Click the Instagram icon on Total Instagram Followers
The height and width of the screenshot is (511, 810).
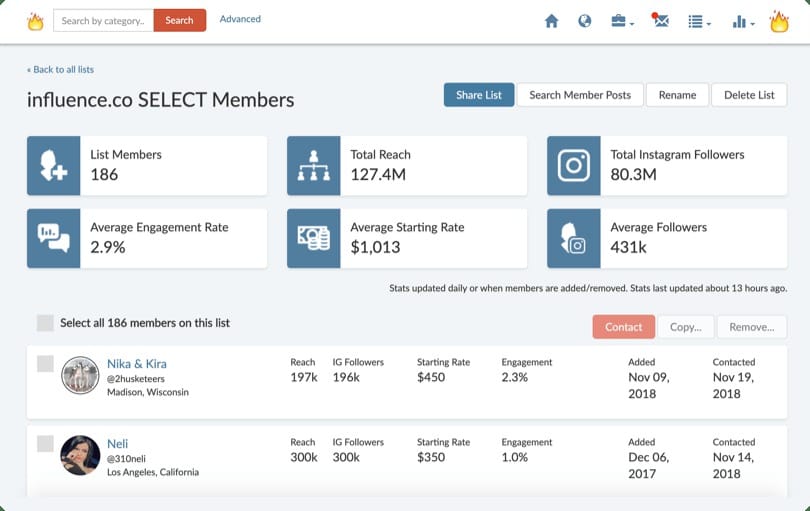(574, 166)
